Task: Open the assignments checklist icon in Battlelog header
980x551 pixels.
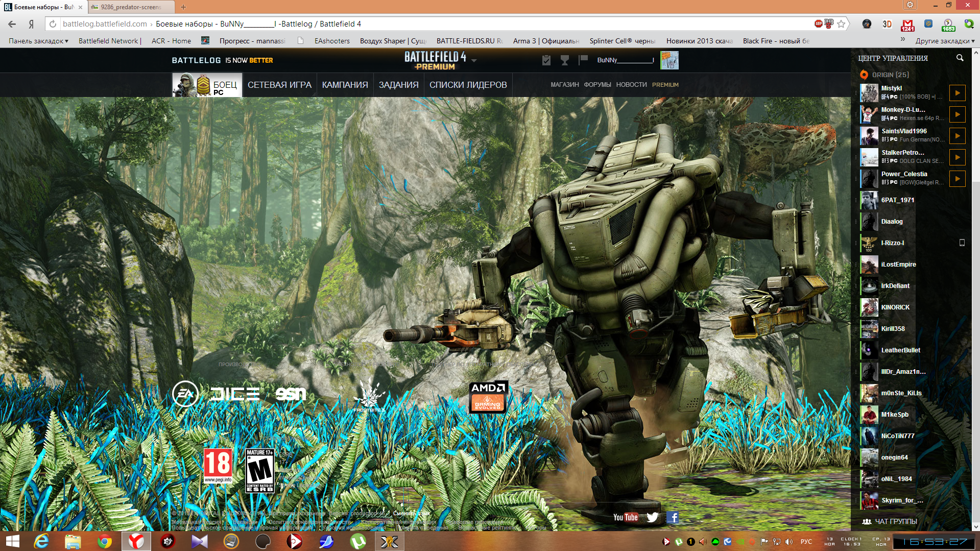Action: tap(546, 60)
